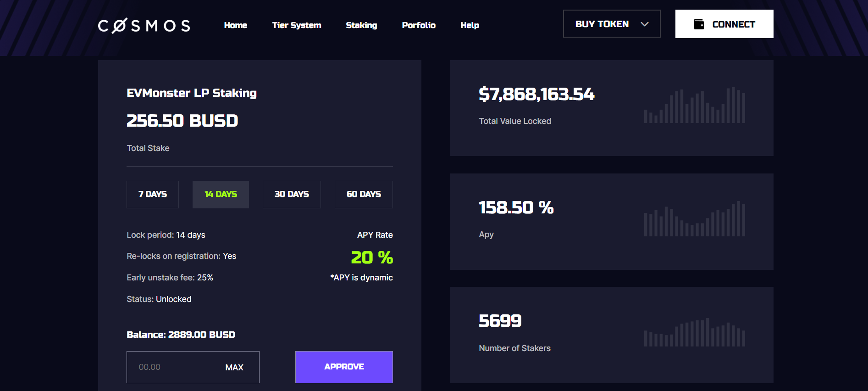Click the wallet icon in Connect button

(698, 24)
